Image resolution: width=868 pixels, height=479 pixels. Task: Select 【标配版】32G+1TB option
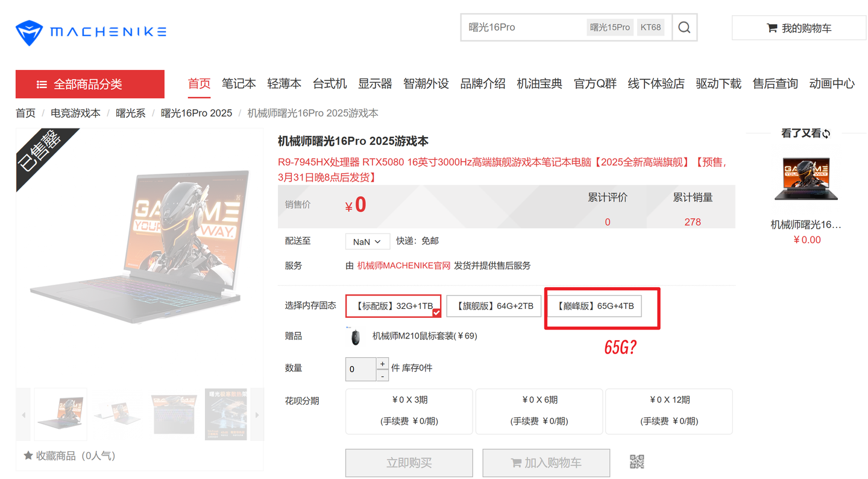(394, 306)
